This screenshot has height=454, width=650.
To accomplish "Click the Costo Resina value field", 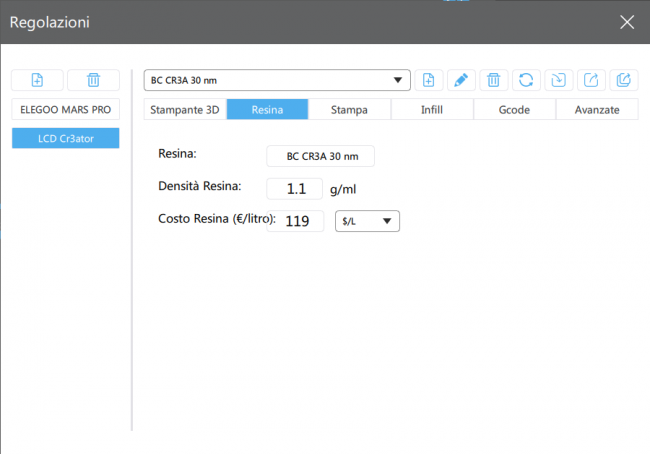I will (x=295, y=221).
